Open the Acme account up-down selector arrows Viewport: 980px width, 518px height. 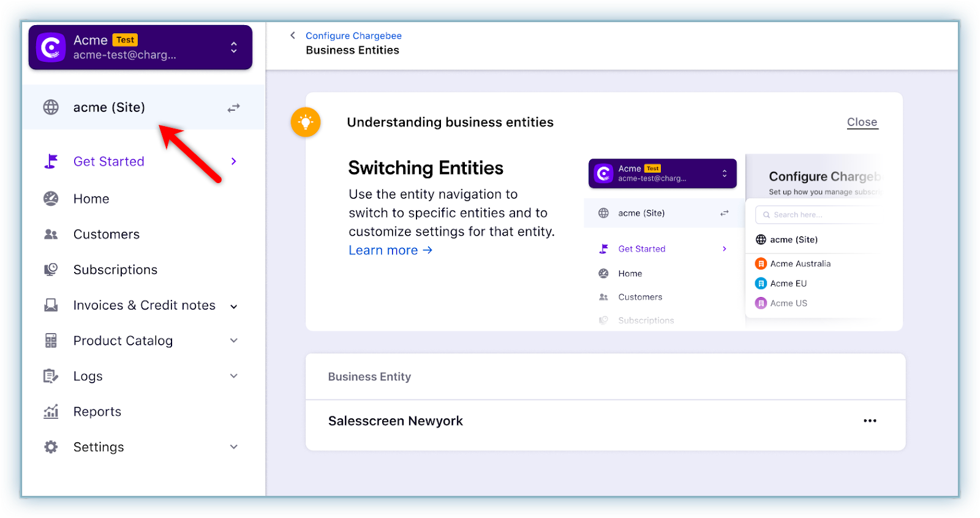tap(234, 47)
